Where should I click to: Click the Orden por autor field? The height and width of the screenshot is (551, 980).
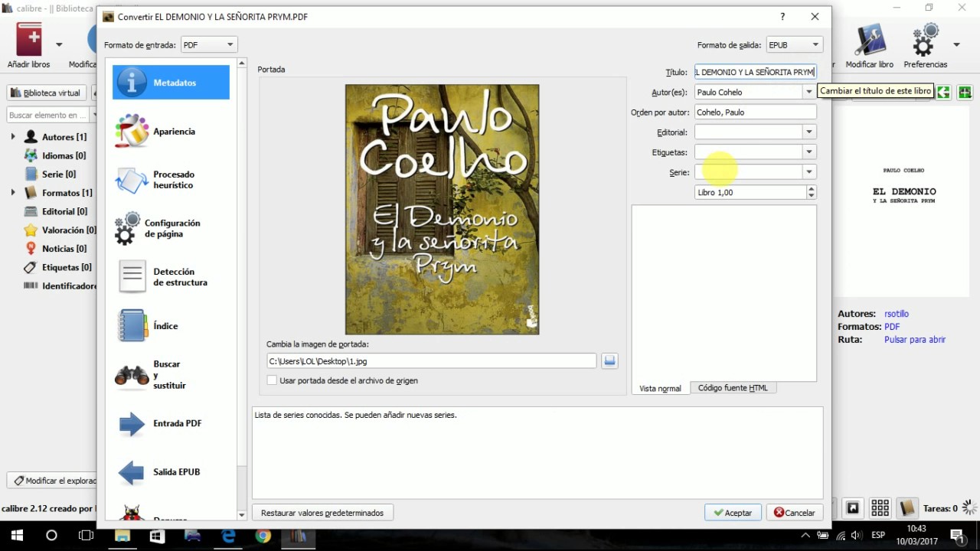click(755, 112)
